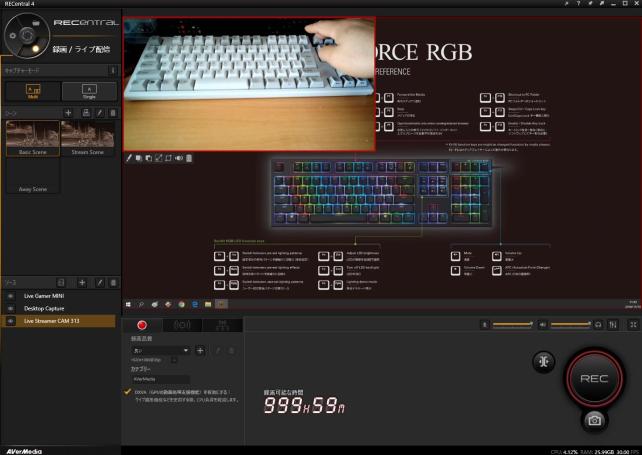642x455 pixels.
Task: Start recording with the REC button
Action: click(x=594, y=378)
